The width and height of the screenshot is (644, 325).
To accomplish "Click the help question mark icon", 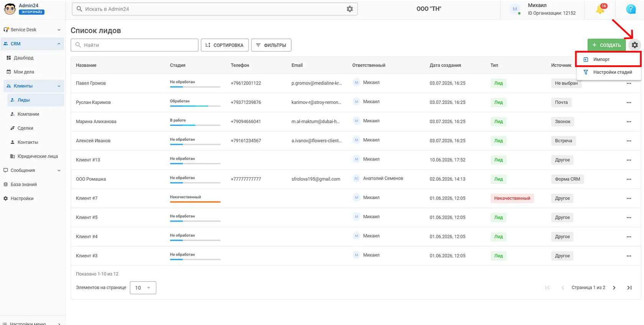I will pos(631,9).
